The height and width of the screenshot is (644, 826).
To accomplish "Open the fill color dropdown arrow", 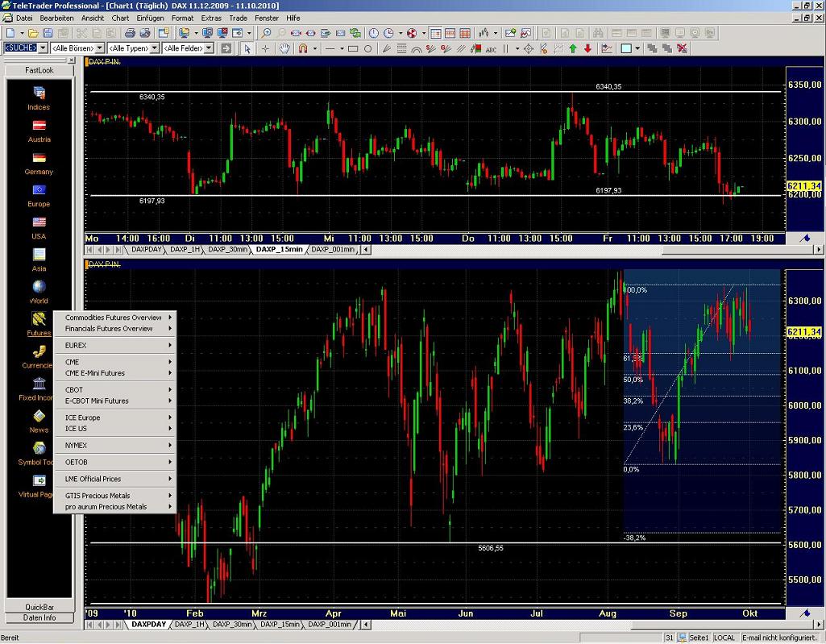I will point(637,48).
